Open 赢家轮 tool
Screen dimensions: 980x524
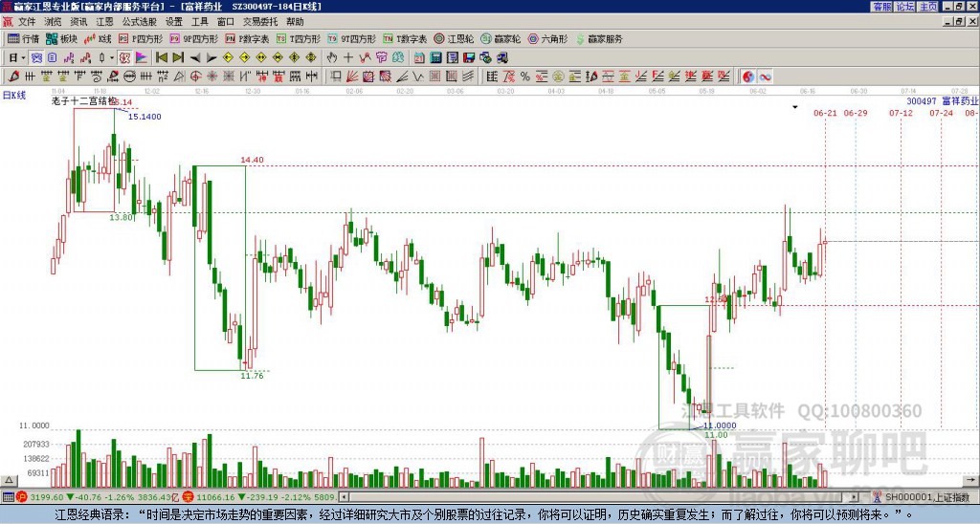point(501,38)
